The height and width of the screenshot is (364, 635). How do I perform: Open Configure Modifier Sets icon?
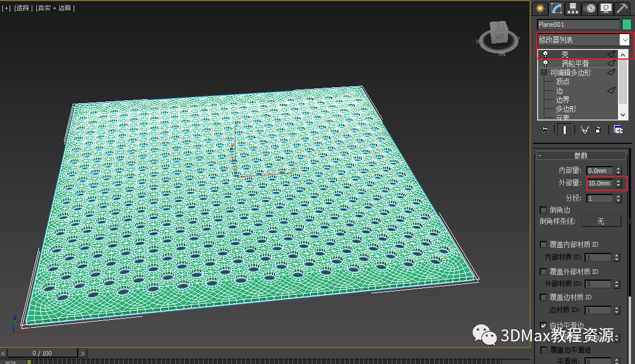click(618, 130)
